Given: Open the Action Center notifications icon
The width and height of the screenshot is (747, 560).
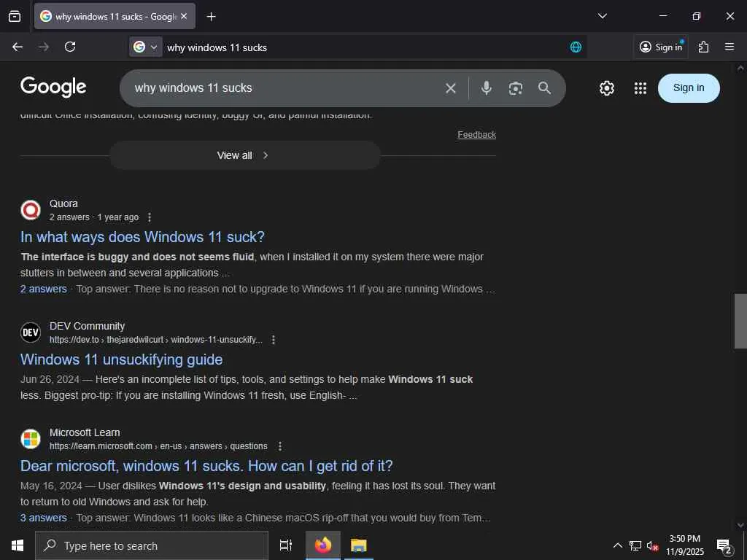Looking at the screenshot, I should [724, 545].
